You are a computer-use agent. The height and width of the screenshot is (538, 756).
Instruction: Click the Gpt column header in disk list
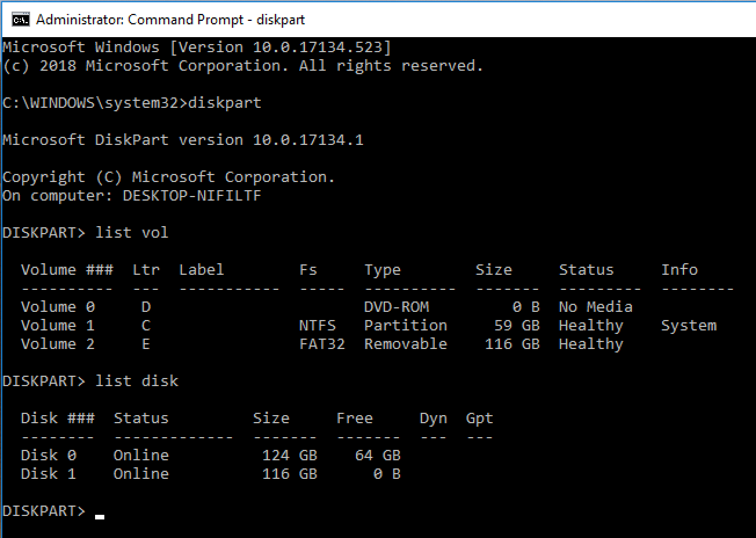(479, 418)
